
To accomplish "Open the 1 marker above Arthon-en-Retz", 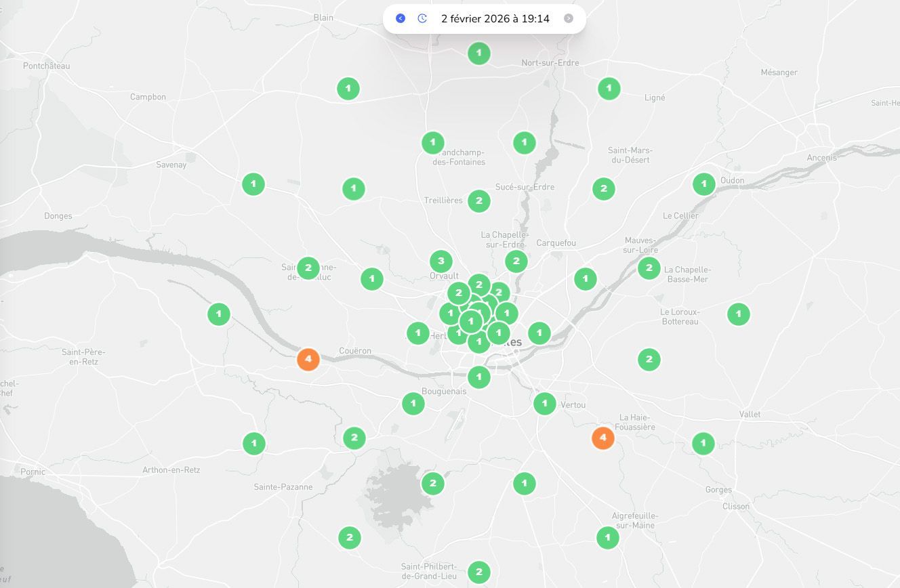I will tap(254, 444).
